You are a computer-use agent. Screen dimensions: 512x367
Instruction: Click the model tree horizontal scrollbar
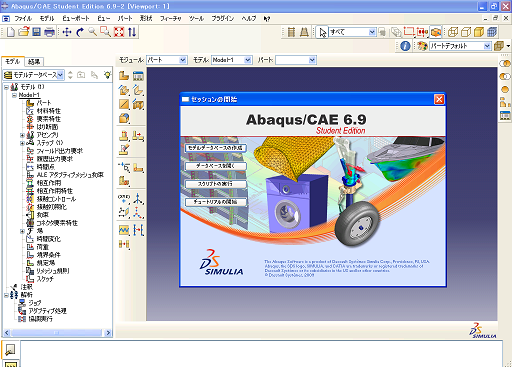[x=57, y=333]
